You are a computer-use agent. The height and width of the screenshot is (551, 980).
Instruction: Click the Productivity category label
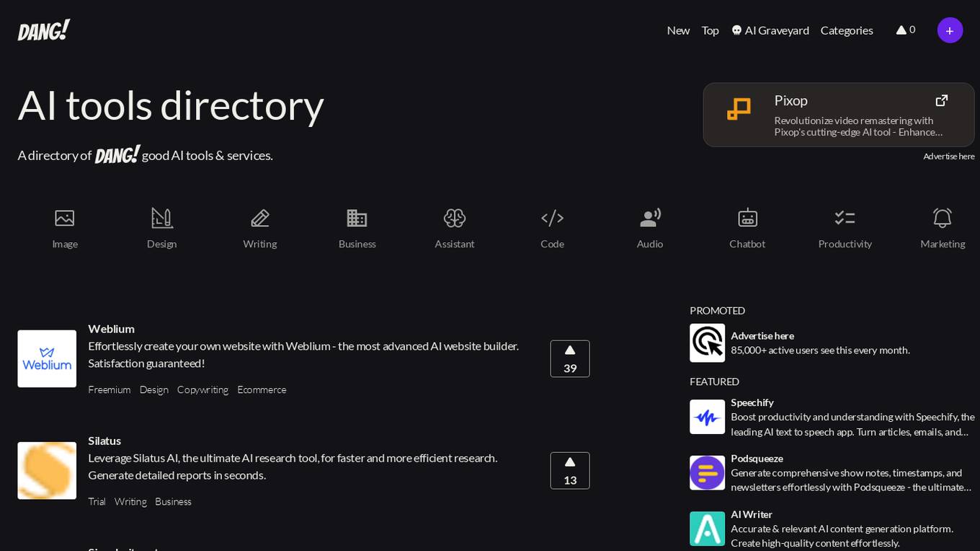click(845, 244)
